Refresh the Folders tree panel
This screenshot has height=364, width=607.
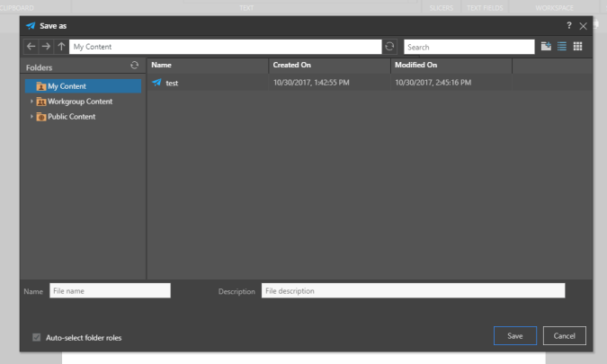click(x=135, y=66)
